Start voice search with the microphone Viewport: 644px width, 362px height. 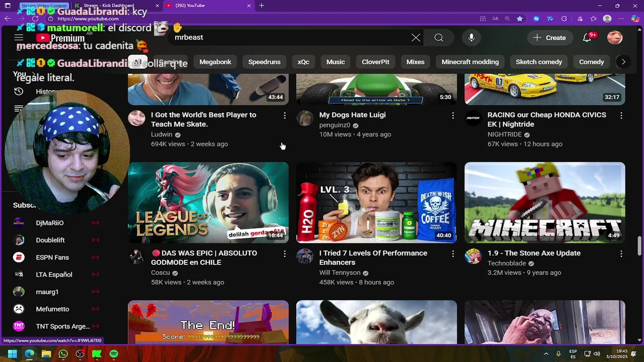click(471, 38)
